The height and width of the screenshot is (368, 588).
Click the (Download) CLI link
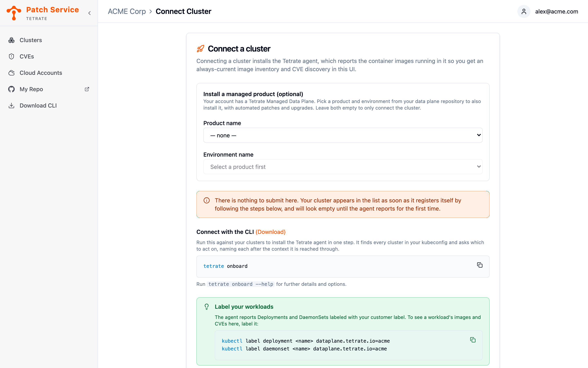tap(271, 232)
